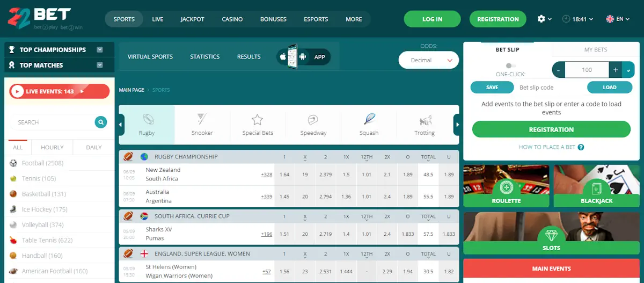Click the Handball icon in sidebar
Image resolution: width=644 pixels, height=283 pixels.
(x=13, y=256)
